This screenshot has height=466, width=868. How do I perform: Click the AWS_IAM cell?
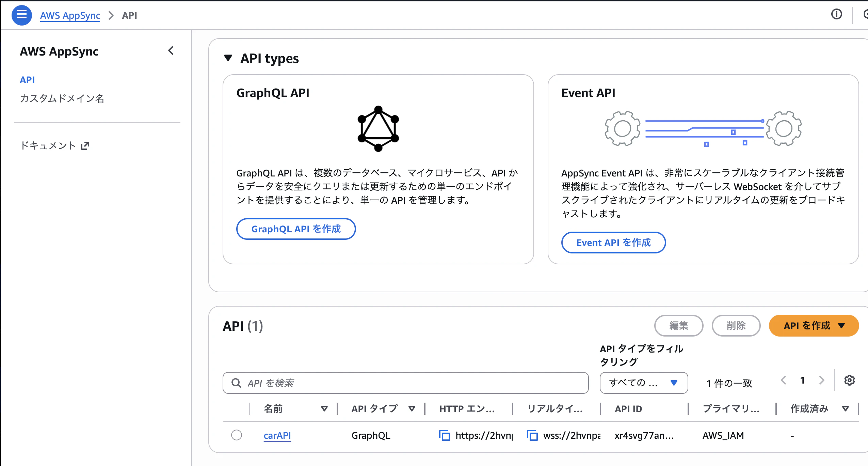click(x=723, y=435)
